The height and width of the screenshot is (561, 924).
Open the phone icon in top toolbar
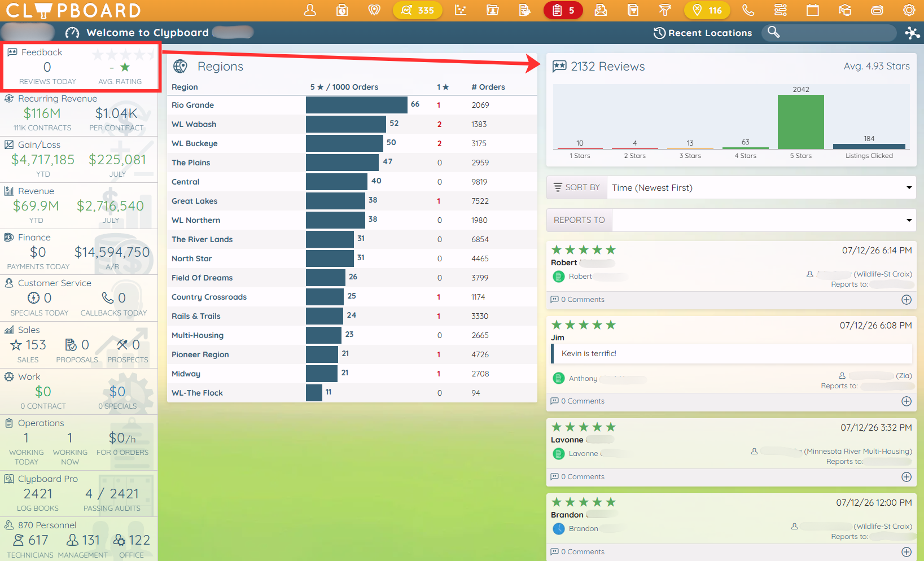(748, 10)
